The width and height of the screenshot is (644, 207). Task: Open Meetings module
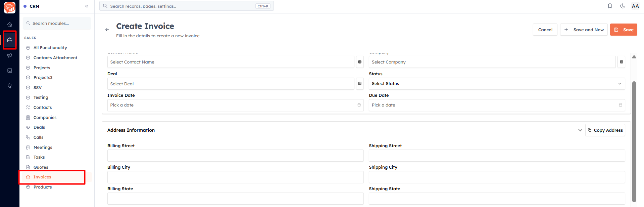point(43,148)
